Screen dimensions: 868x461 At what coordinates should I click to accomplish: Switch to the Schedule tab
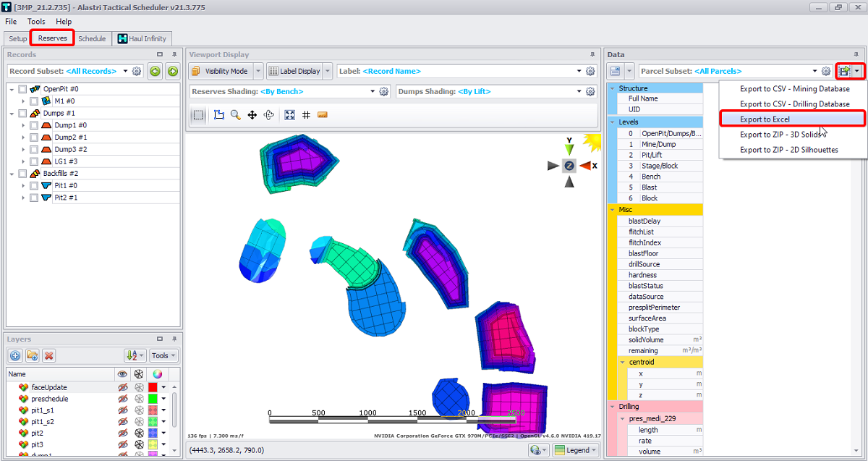92,38
